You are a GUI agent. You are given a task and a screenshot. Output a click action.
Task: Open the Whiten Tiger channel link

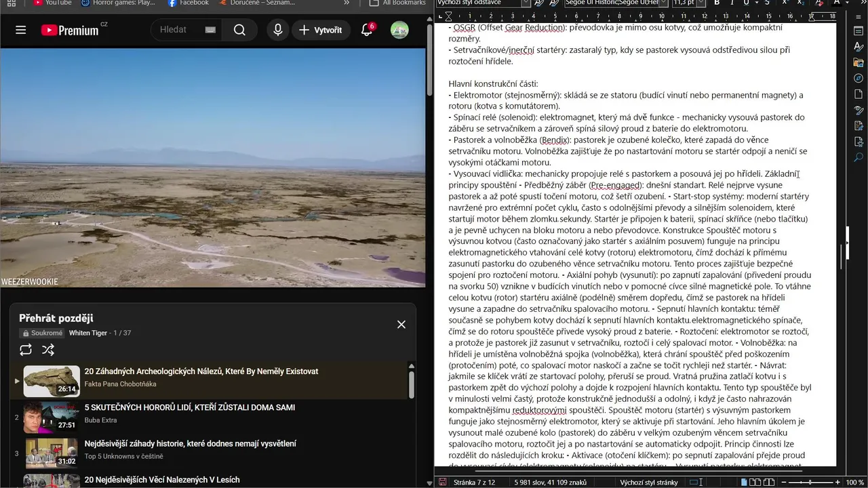(x=88, y=333)
